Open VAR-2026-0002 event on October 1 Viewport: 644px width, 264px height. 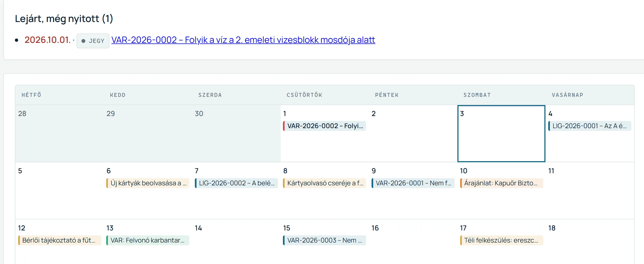click(x=324, y=126)
